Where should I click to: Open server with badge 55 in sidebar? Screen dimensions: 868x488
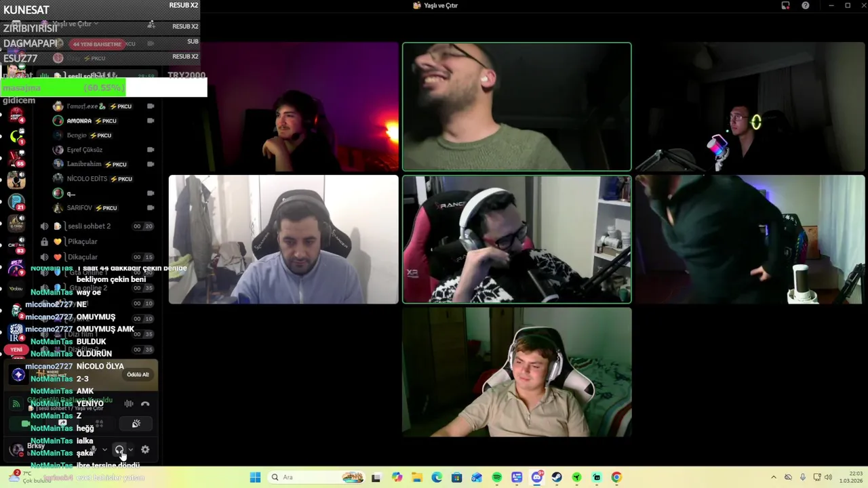(x=16, y=157)
